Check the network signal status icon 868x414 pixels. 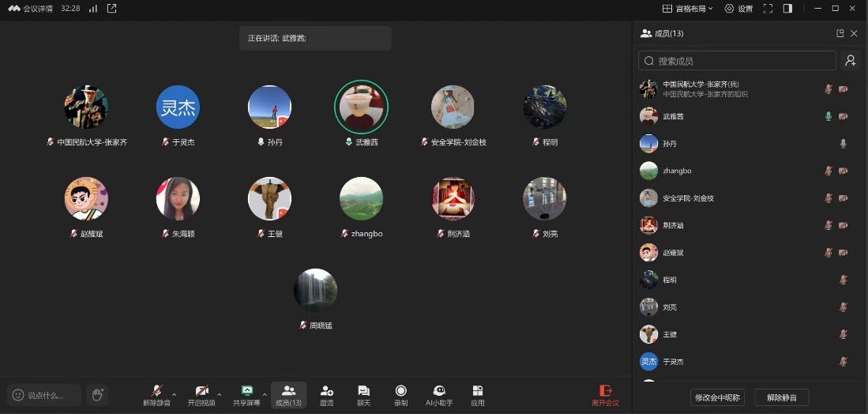point(93,9)
